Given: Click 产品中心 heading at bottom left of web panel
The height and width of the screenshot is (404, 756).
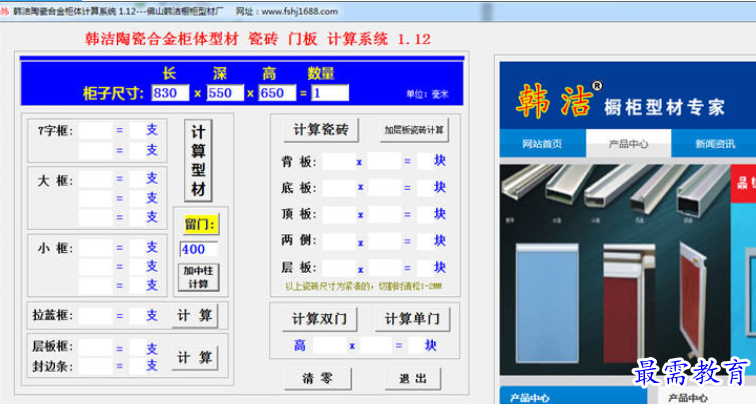Looking at the screenshot, I should pos(529,398).
